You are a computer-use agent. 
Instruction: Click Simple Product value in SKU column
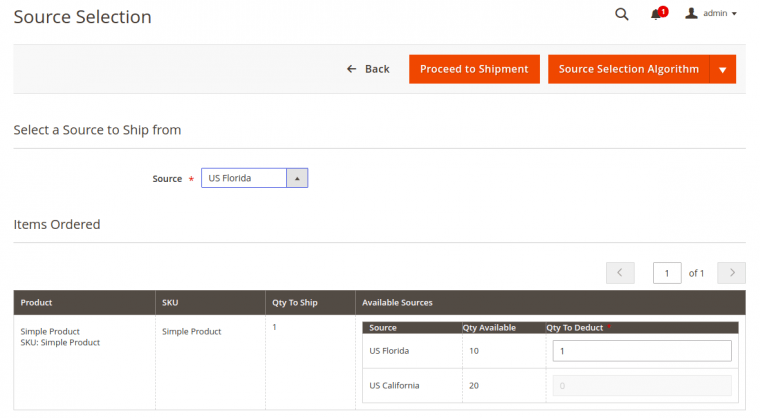click(x=191, y=332)
